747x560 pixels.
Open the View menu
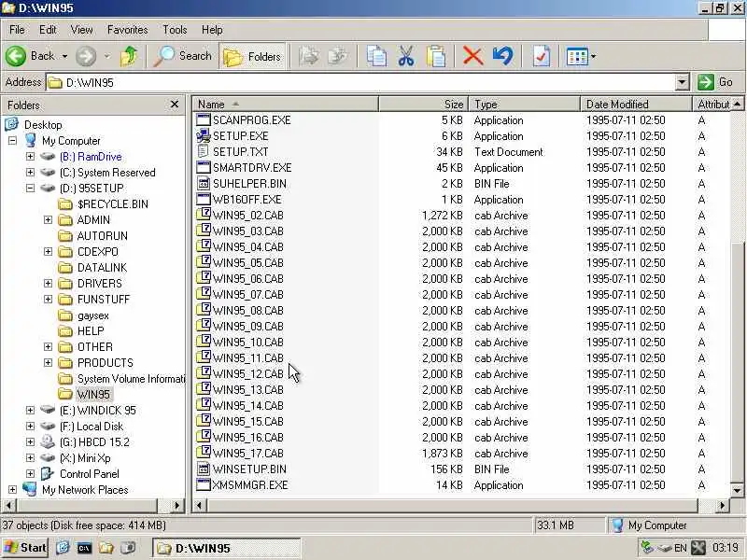[x=81, y=30]
